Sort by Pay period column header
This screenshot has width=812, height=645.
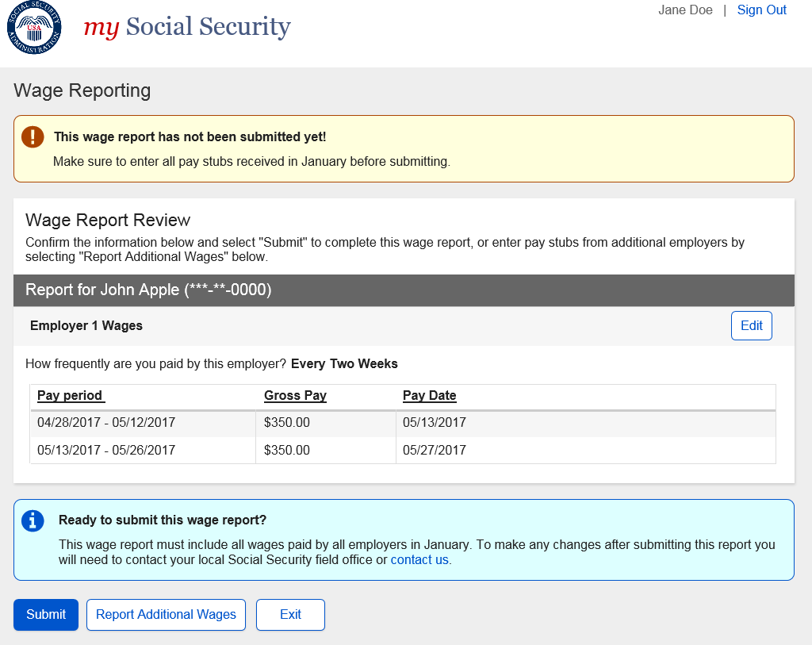point(71,396)
